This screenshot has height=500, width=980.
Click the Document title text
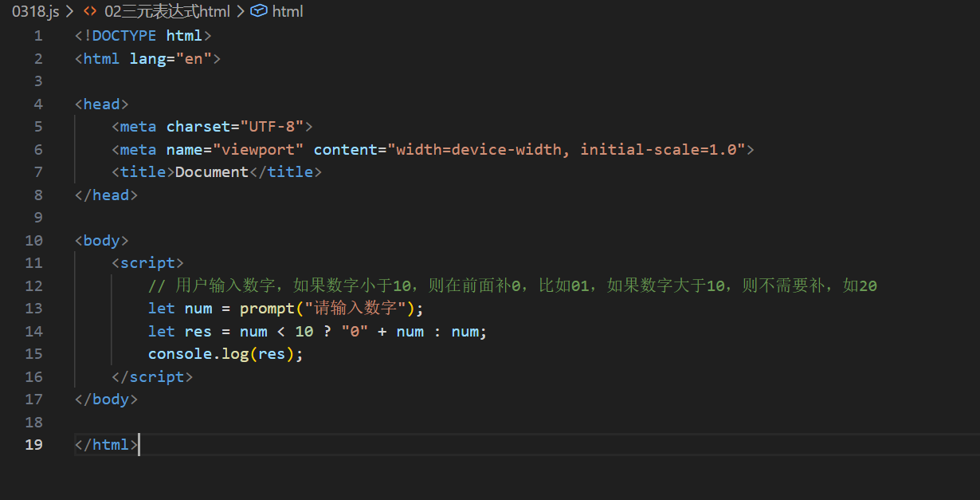pyautogui.click(x=212, y=171)
